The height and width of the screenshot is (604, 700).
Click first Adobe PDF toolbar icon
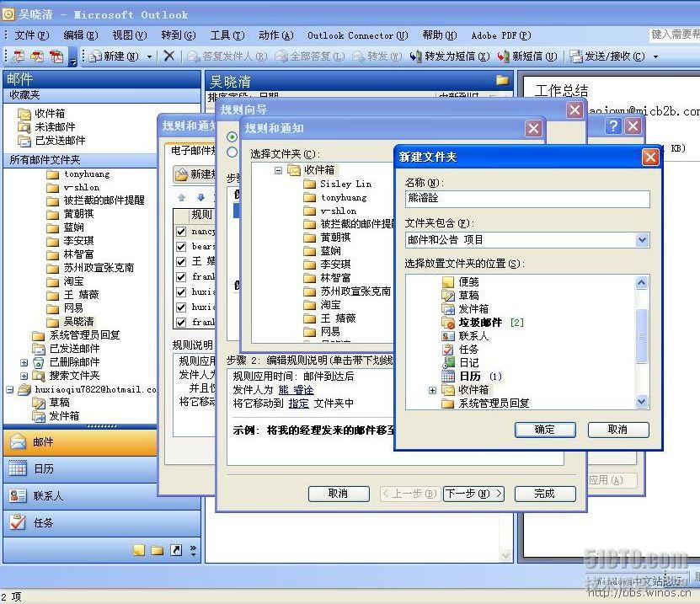pos(18,56)
